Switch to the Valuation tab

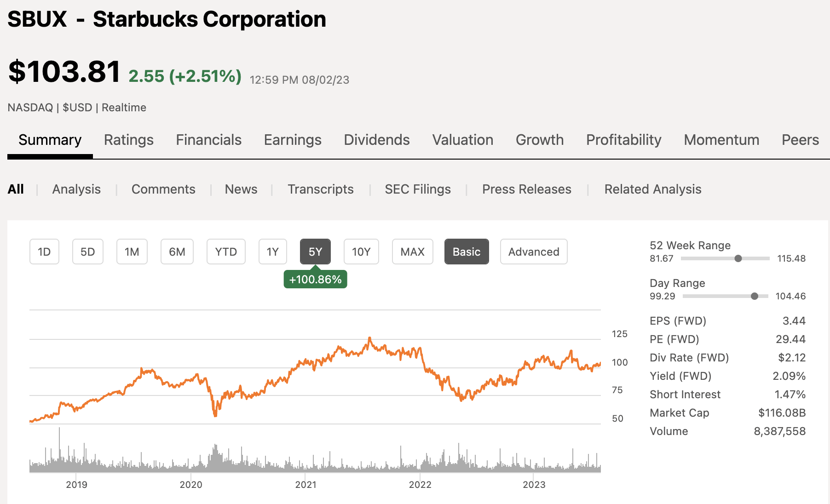pos(463,140)
